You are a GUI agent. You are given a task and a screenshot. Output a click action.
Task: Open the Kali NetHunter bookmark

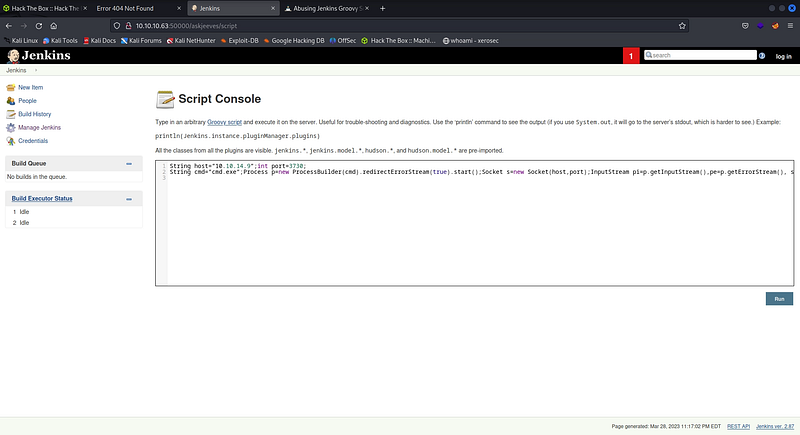tap(191, 41)
